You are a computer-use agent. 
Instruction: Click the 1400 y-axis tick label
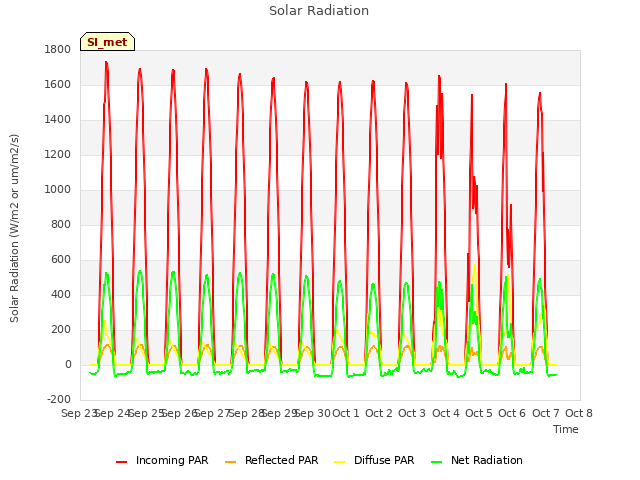(x=58, y=120)
